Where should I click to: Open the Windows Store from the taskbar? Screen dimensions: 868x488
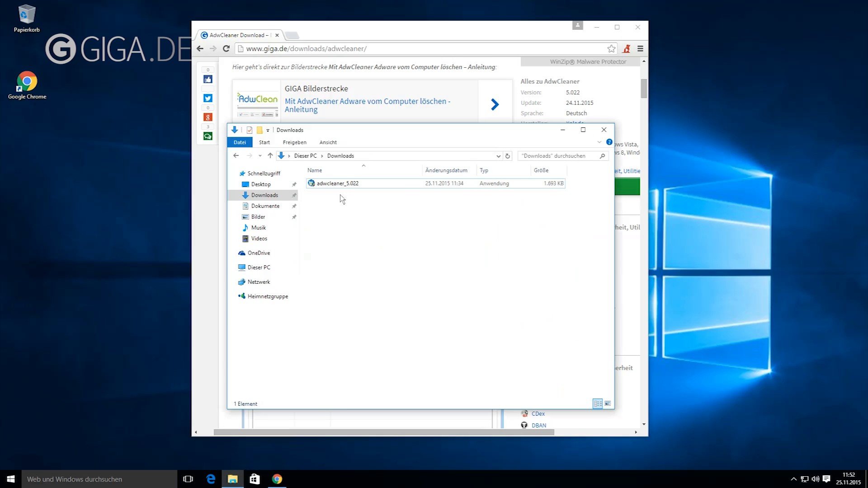(x=255, y=479)
